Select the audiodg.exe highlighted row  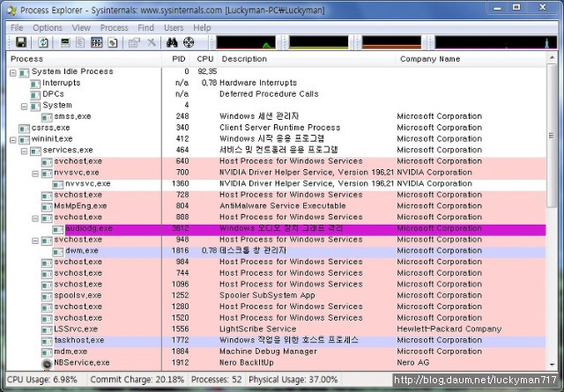coord(306,229)
